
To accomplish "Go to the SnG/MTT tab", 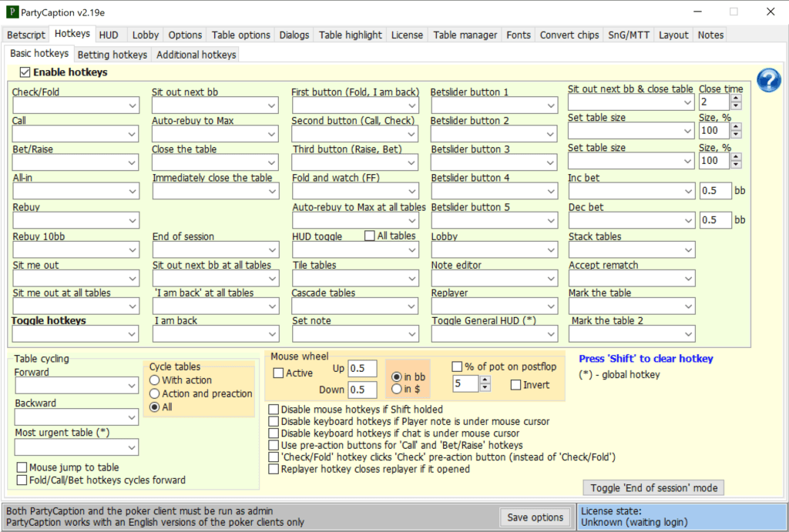I will (629, 35).
